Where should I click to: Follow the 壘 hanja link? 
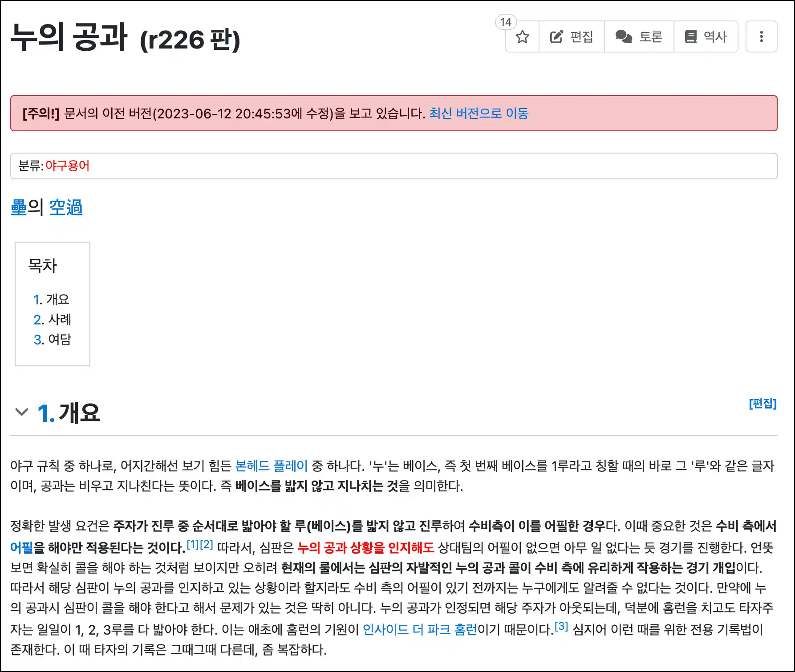19,207
